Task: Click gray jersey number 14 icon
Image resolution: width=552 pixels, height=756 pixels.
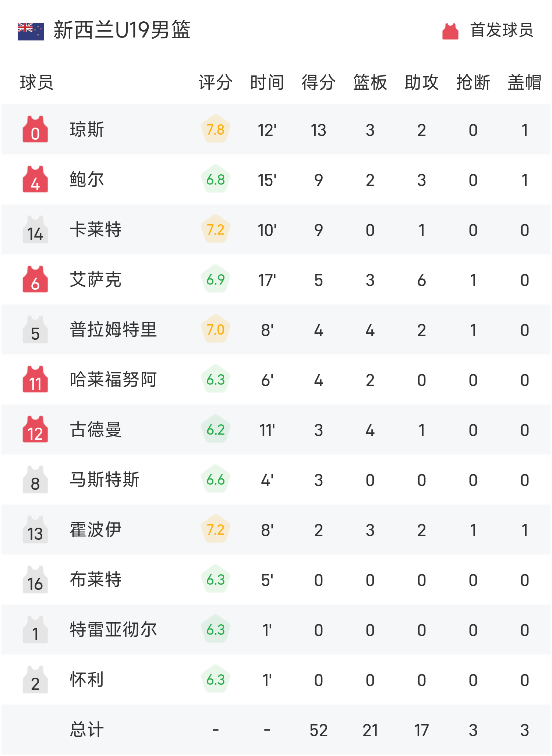Action: point(35,229)
